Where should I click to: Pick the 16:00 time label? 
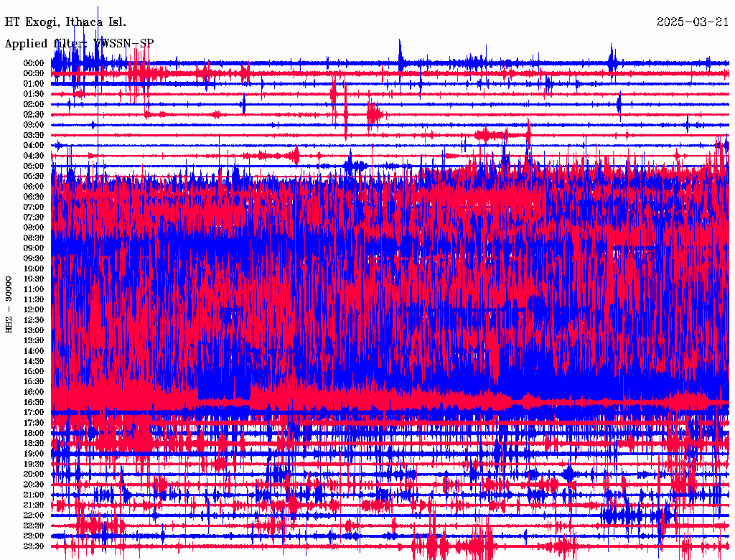point(34,392)
